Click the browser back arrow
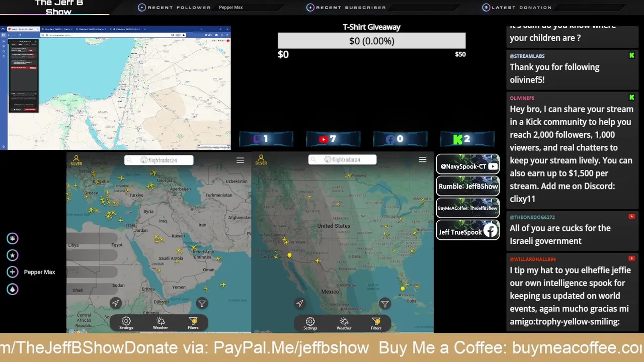The width and height of the screenshot is (644, 362). click(x=9, y=35)
